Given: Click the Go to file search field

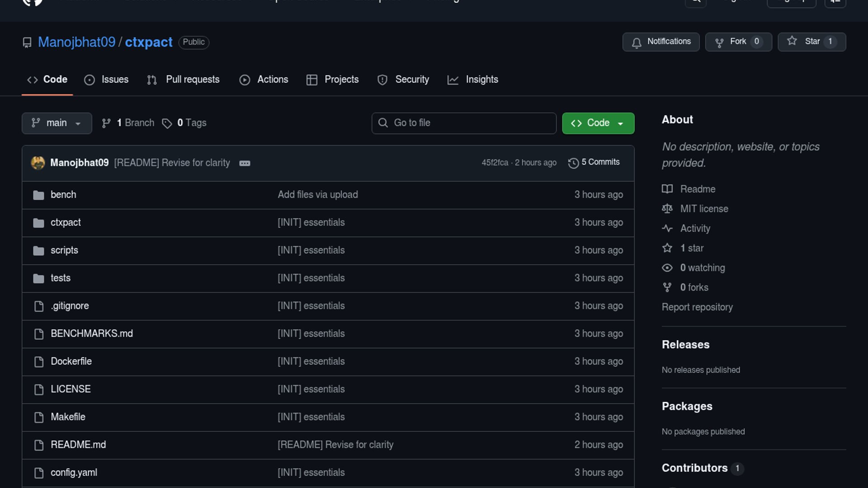Looking at the screenshot, I should pos(464,123).
